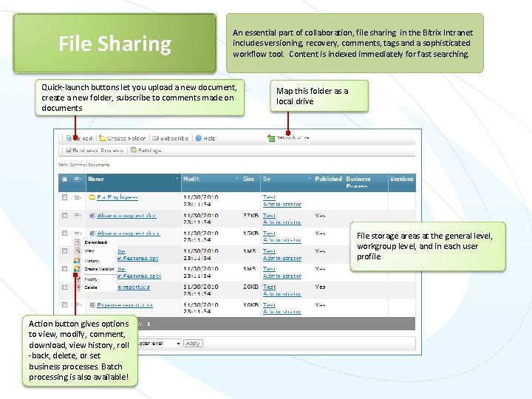
Task: Open Test Administrator link in 15KB row
Action: click(x=282, y=236)
